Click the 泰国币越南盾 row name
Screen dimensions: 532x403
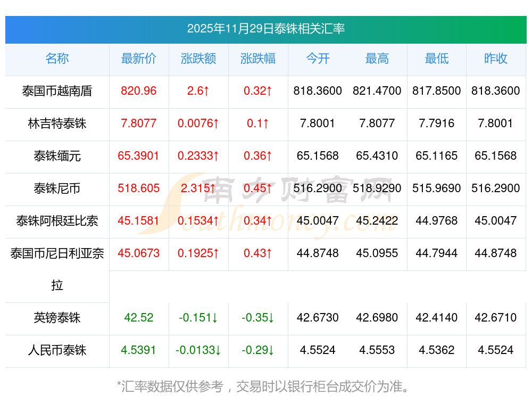[x=57, y=91]
